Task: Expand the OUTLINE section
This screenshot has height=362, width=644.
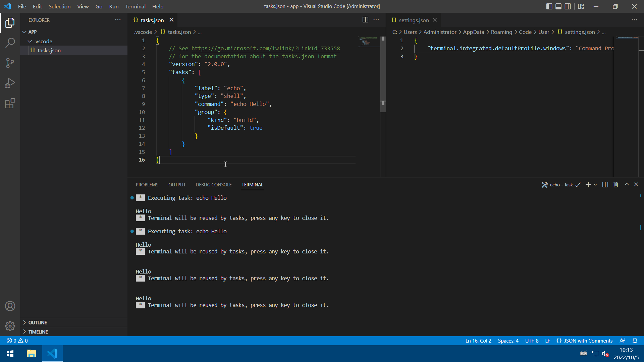Action: pos(74,322)
